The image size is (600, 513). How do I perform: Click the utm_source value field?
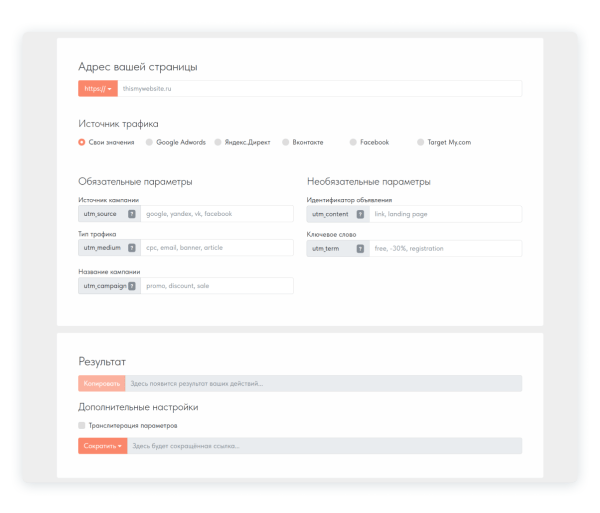[x=217, y=214]
